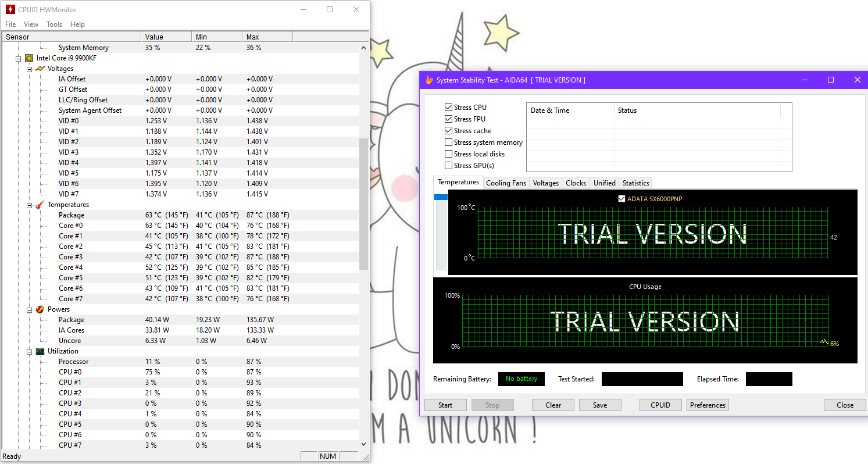
Task: Click the NUM indicator in status bar
Action: (328, 456)
